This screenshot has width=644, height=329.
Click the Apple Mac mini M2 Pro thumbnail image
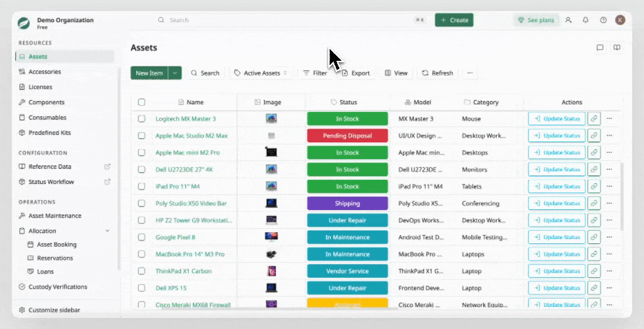pos(271,152)
